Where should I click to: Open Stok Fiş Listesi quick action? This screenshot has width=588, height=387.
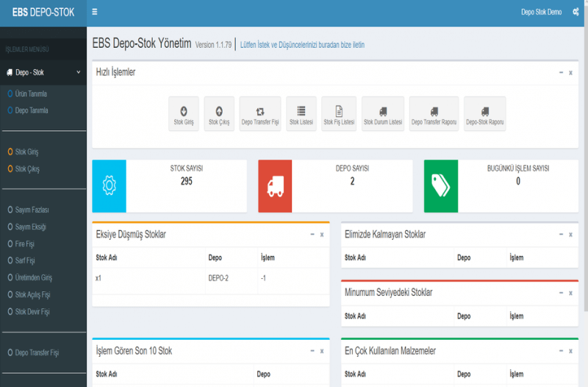click(x=339, y=114)
